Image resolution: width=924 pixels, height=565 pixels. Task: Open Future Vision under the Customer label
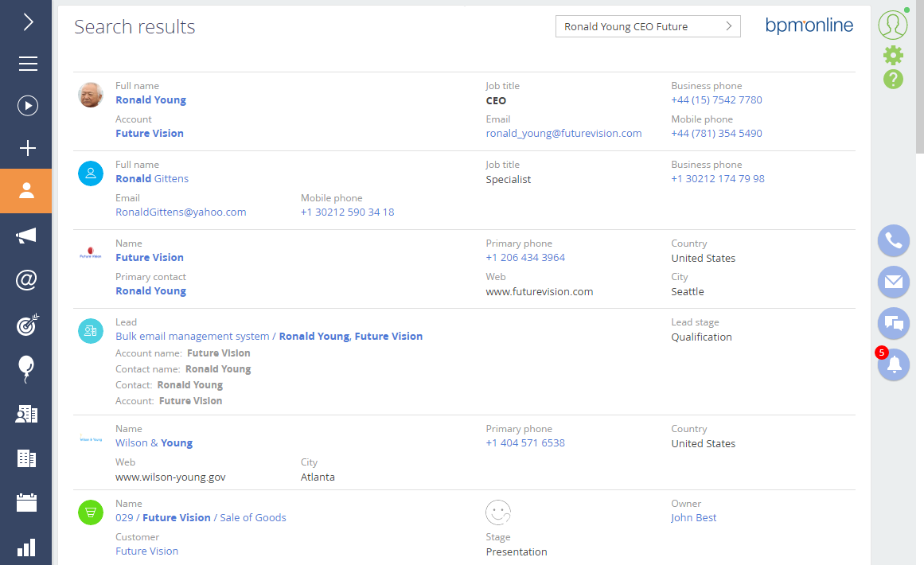click(x=146, y=551)
